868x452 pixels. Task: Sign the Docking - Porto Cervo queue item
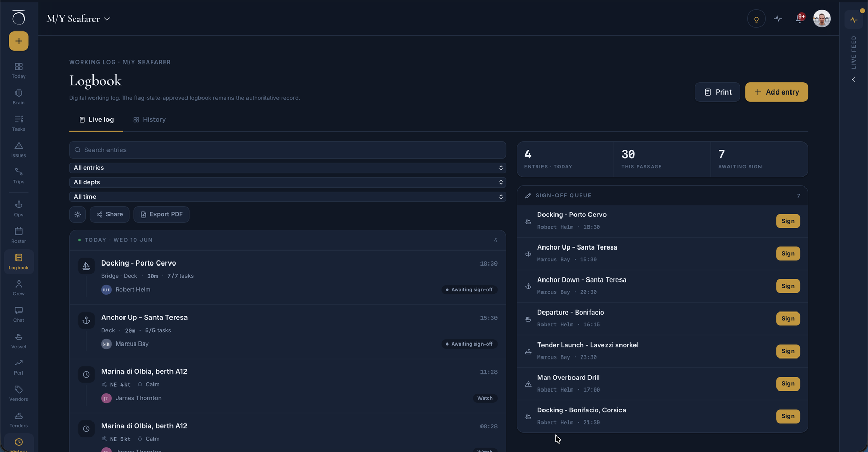788,221
